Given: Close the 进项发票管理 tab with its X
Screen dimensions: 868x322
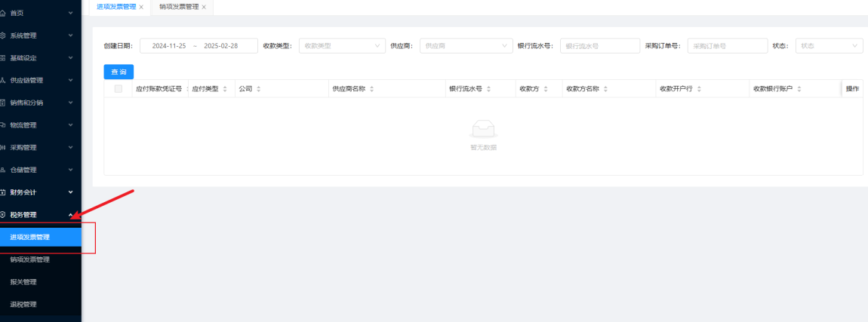Looking at the screenshot, I should [x=141, y=7].
